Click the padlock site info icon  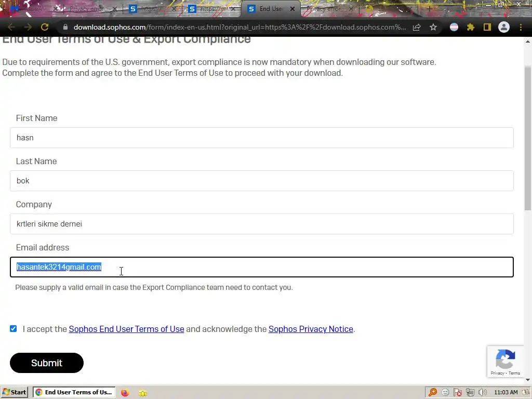pos(65,27)
